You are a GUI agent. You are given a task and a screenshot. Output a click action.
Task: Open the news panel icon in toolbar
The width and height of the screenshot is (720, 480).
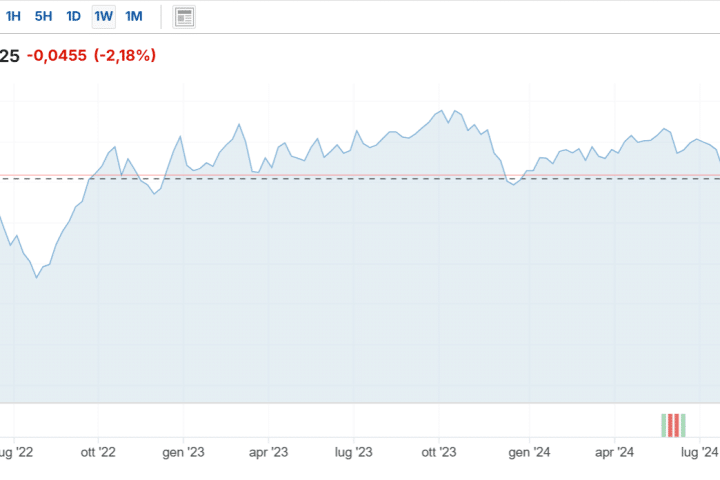tap(185, 17)
